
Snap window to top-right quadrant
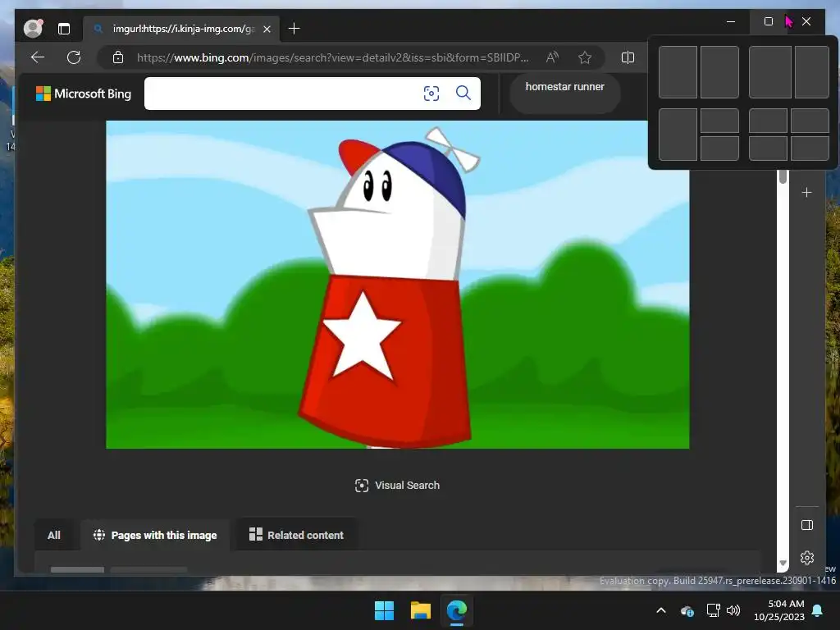[810, 121]
